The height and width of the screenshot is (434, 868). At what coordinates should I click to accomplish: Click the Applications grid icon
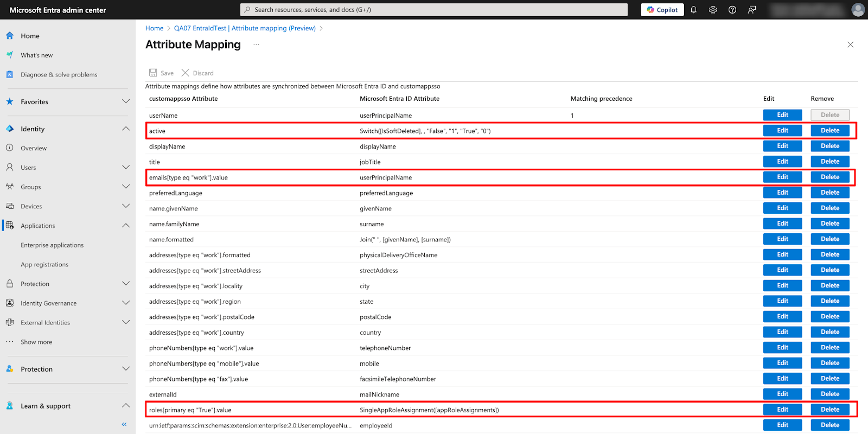10,226
